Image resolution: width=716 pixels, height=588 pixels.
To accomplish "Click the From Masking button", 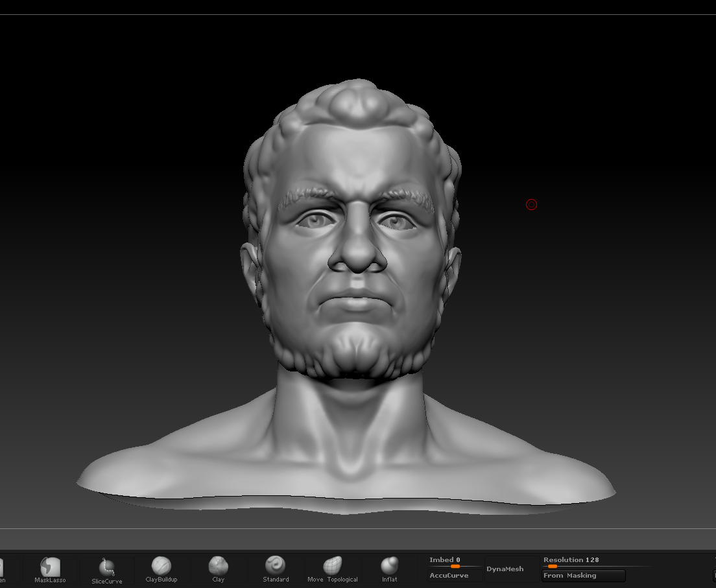I will (583, 576).
